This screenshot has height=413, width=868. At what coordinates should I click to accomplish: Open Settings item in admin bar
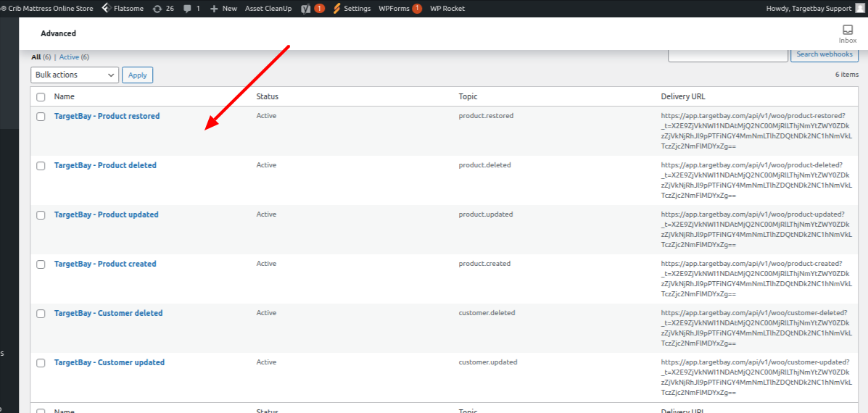357,8
